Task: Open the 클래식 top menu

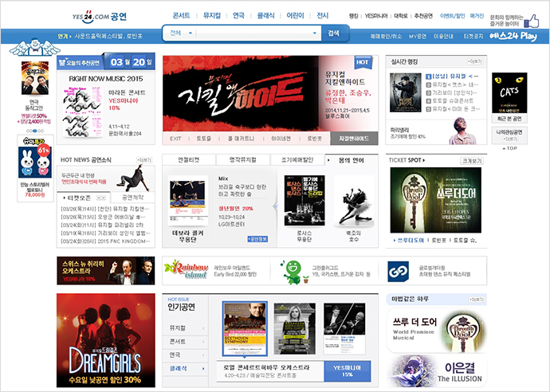Action: coord(266,15)
